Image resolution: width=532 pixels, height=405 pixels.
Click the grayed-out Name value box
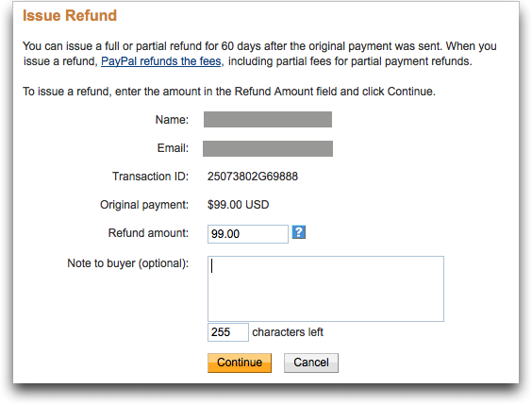pyautogui.click(x=268, y=120)
